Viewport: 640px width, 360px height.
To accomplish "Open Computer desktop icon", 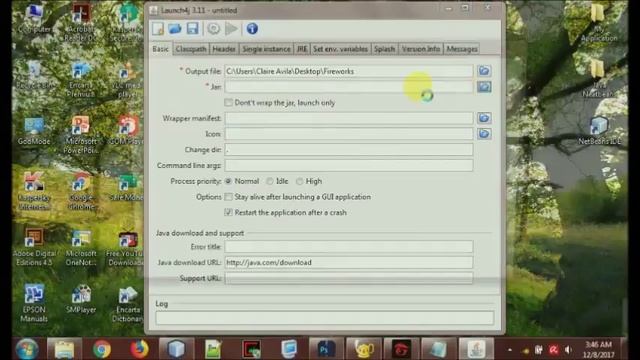I will [x=34, y=19].
